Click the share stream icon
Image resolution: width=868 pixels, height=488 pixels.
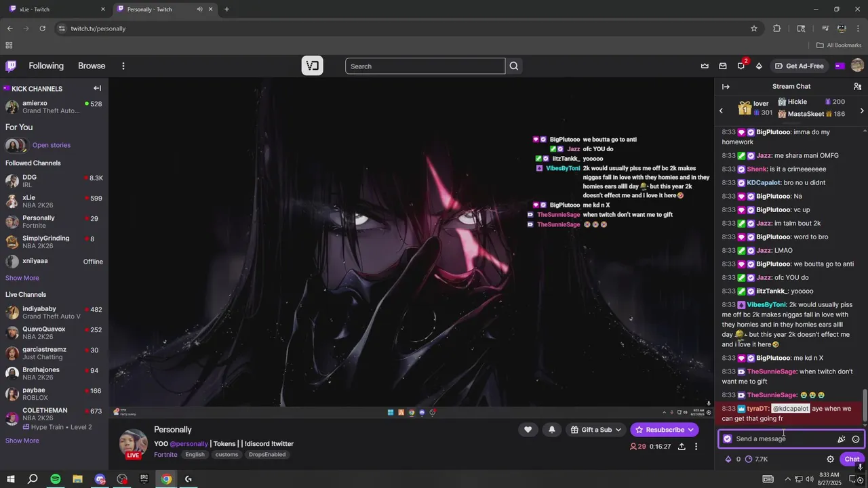click(682, 447)
